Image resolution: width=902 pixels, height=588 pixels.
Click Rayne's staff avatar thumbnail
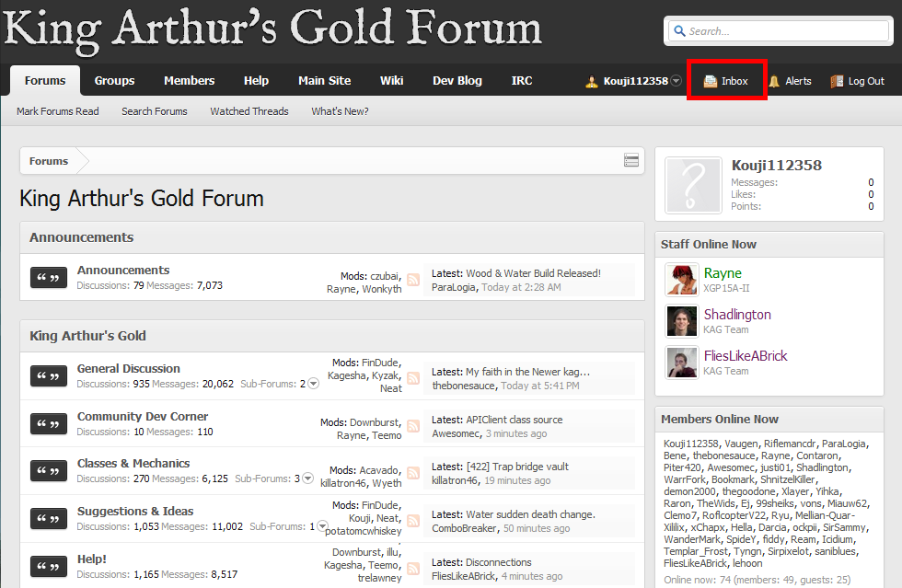coord(682,280)
